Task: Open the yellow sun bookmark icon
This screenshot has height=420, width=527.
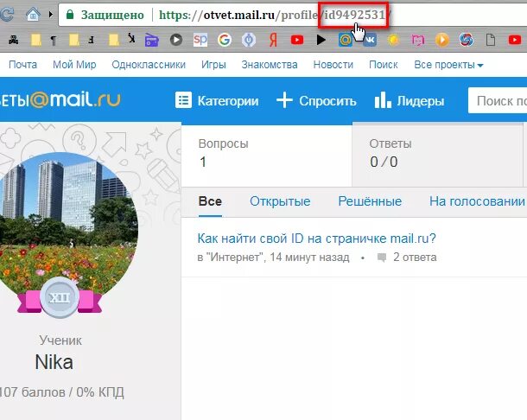Action: coord(394,40)
